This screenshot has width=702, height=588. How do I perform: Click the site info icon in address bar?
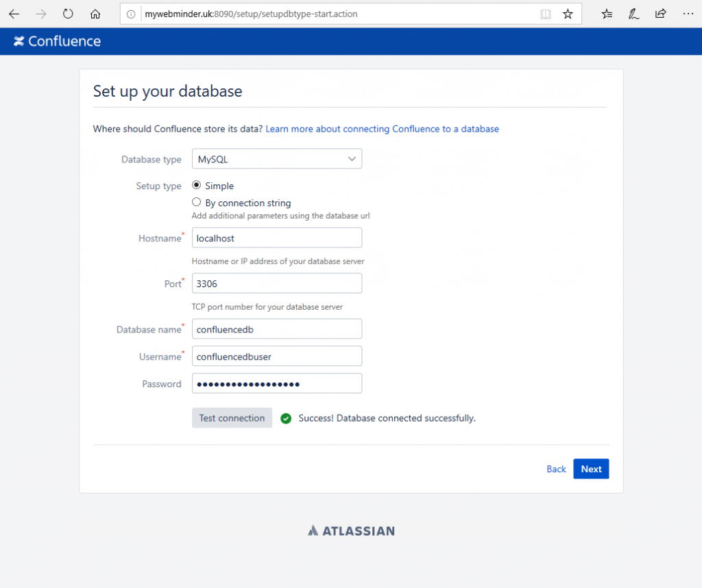coord(131,14)
